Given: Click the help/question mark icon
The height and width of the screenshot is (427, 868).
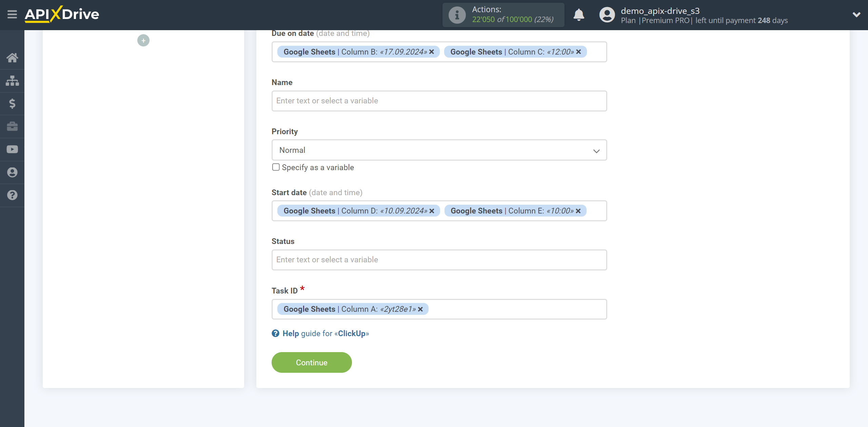Looking at the screenshot, I should pyautogui.click(x=12, y=195).
